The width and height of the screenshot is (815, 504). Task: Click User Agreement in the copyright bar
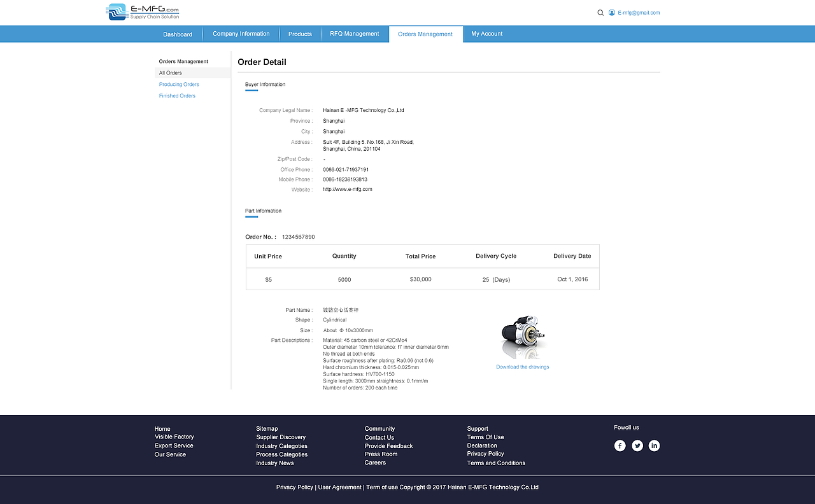(340, 487)
